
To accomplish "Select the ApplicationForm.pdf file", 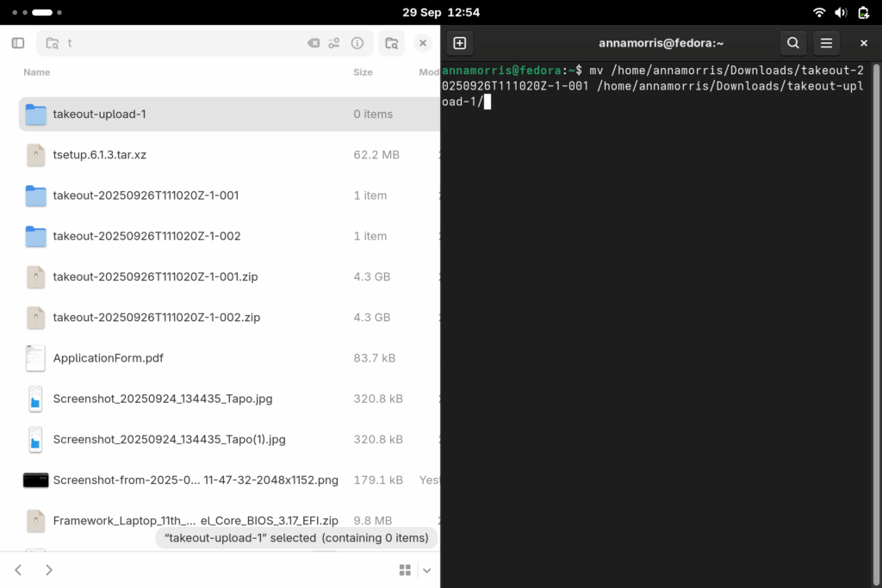I will pyautogui.click(x=108, y=358).
